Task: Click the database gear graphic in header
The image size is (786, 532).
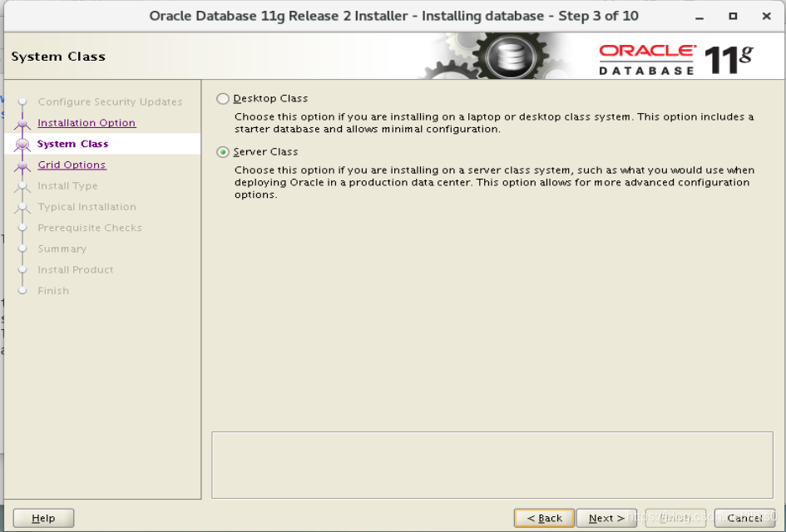Action: tap(494, 56)
